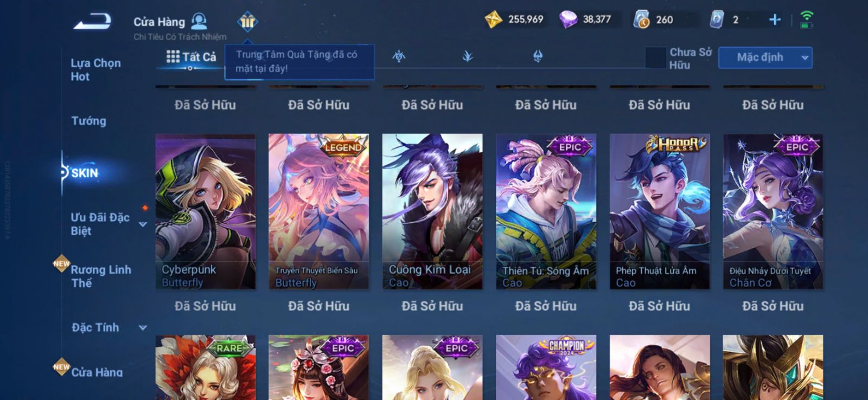Screen dimensions: 868x400
Task: Open the Lựa Chọn Hot section
Action: pos(95,69)
